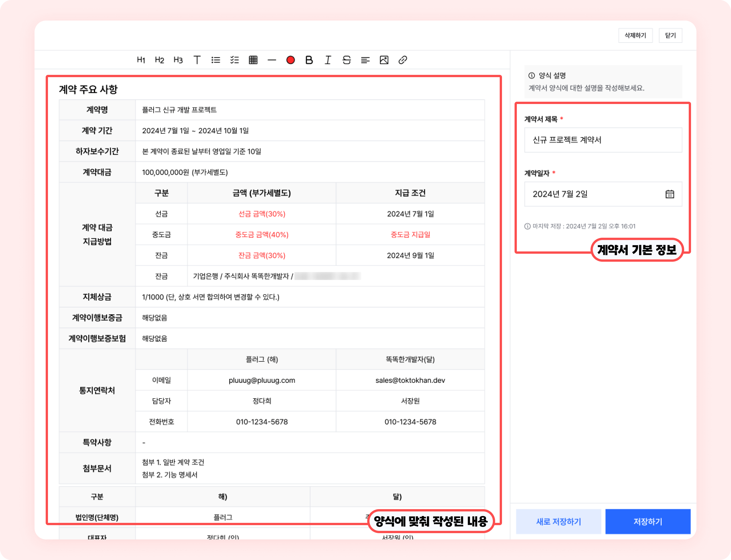Open the red text color picker

click(x=290, y=60)
